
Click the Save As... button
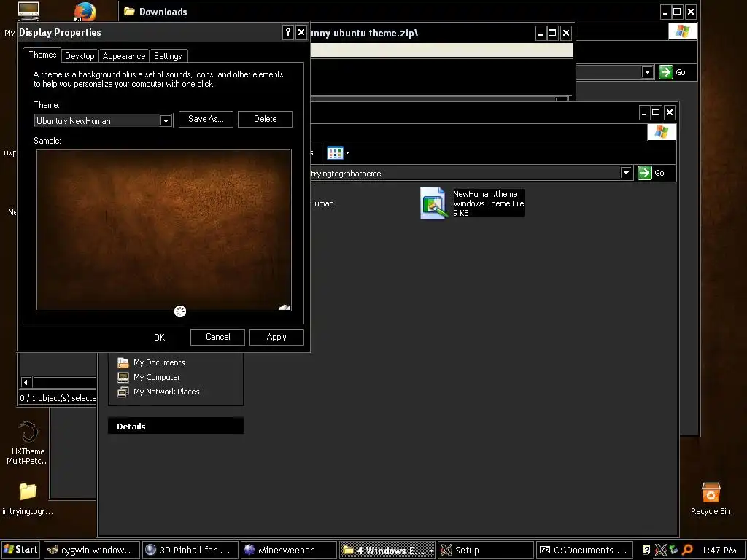[x=206, y=119]
